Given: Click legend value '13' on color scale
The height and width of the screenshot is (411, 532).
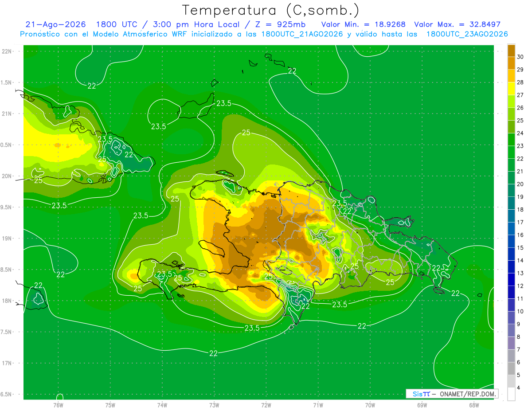Looking at the screenshot, I should pyautogui.click(x=520, y=273).
